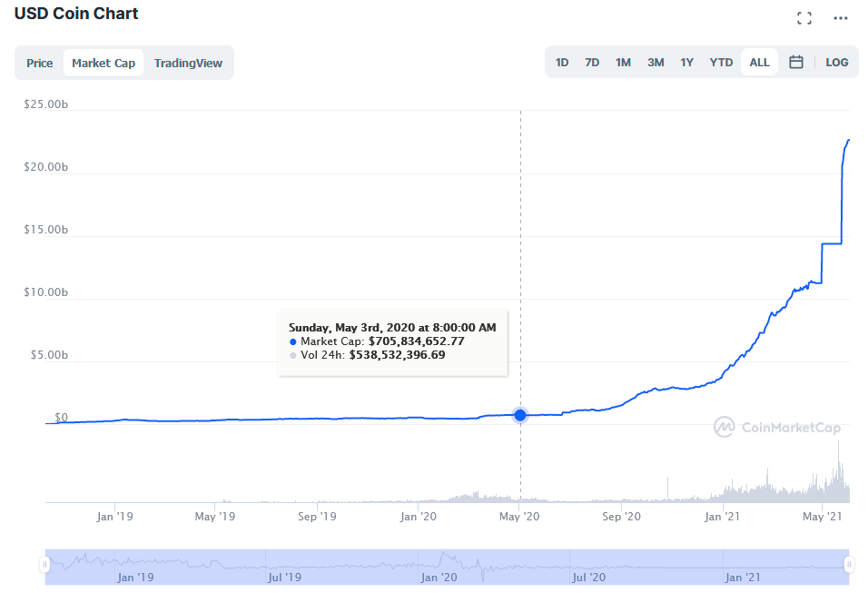Click the navigator overview mini chart

pos(447,567)
